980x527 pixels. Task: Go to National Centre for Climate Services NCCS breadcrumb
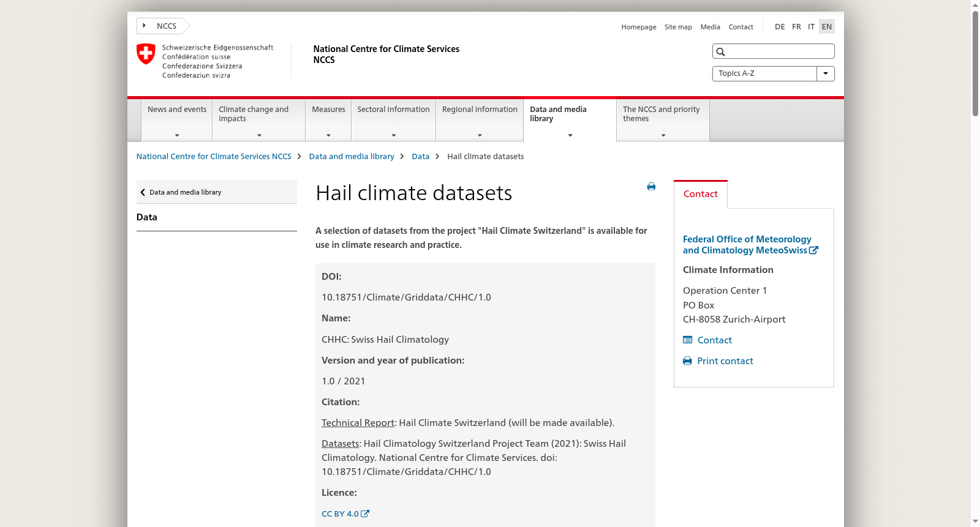[214, 157]
